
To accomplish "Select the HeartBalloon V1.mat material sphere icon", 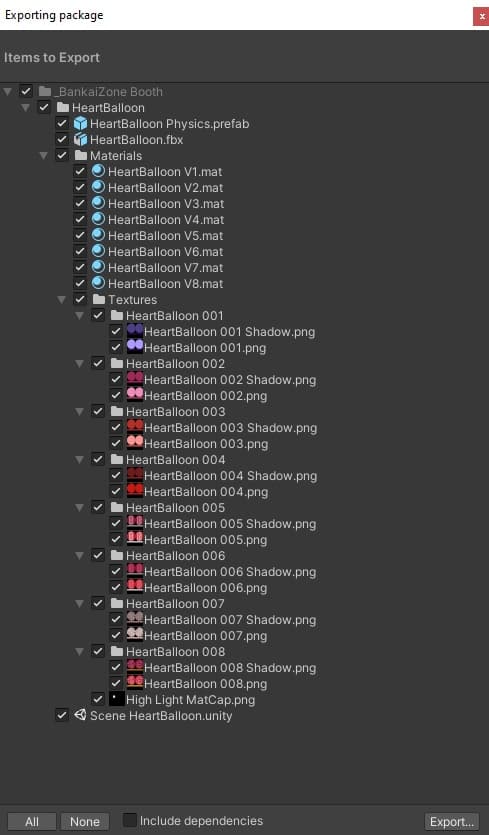I will 98,171.
